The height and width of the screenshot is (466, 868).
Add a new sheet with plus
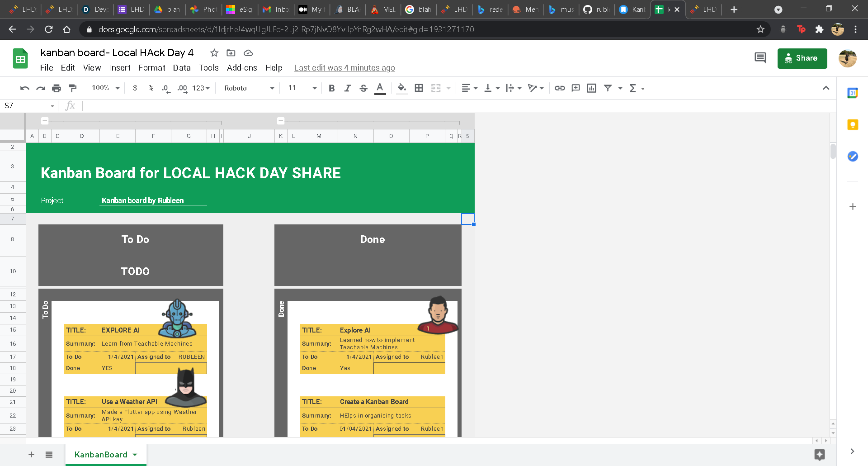[x=31, y=455]
